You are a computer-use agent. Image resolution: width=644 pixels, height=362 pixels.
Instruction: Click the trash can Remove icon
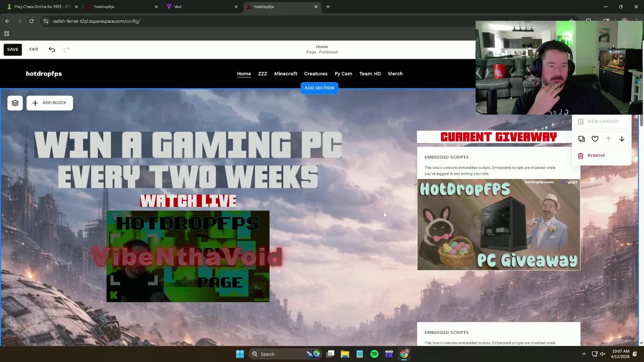pyautogui.click(x=581, y=156)
